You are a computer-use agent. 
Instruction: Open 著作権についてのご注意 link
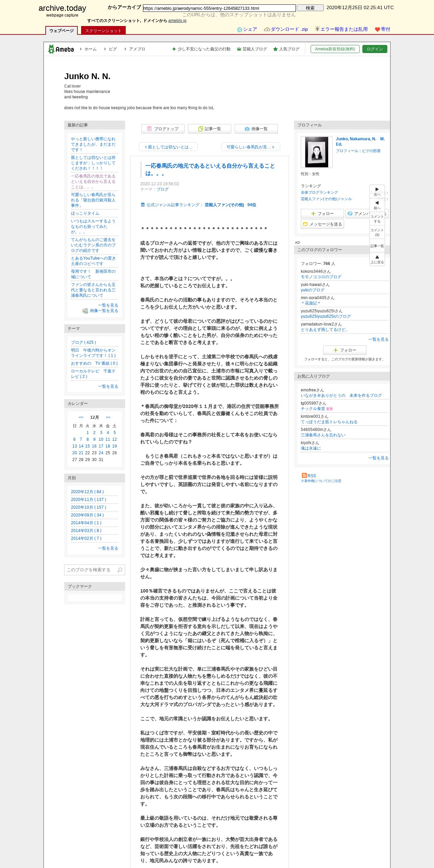tap(321, 481)
